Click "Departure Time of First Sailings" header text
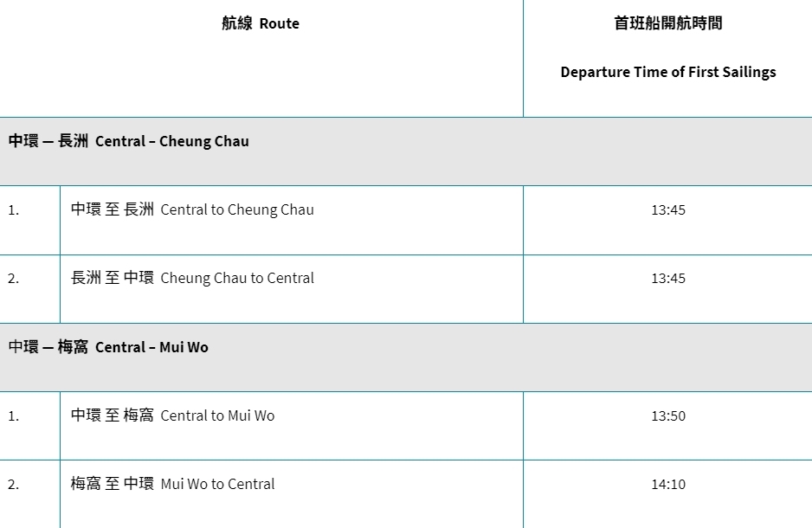 click(x=667, y=72)
